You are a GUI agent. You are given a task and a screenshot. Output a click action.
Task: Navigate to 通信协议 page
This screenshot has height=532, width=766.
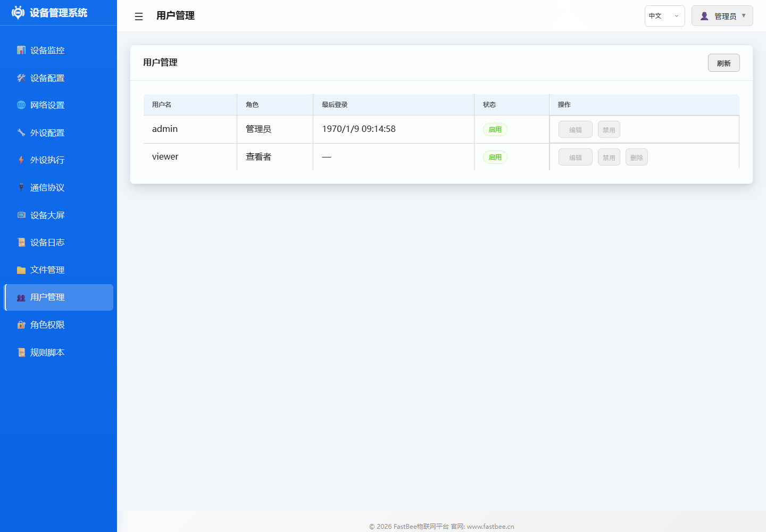coord(59,187)
